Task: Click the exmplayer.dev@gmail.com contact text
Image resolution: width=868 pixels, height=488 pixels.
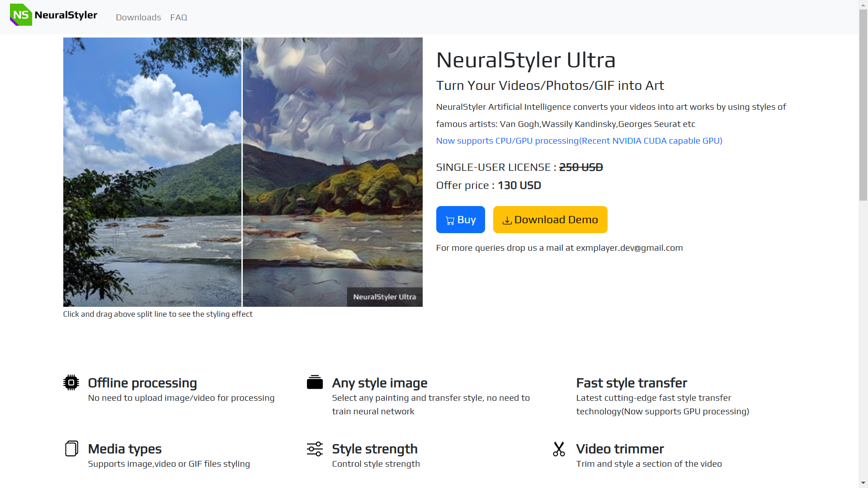Action: tap(629, 248)
